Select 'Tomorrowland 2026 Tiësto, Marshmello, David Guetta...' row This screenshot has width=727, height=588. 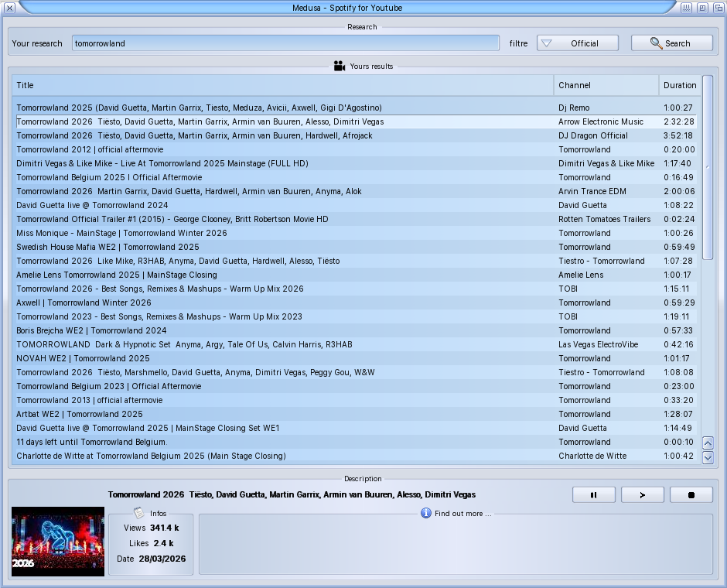(356, 372)
